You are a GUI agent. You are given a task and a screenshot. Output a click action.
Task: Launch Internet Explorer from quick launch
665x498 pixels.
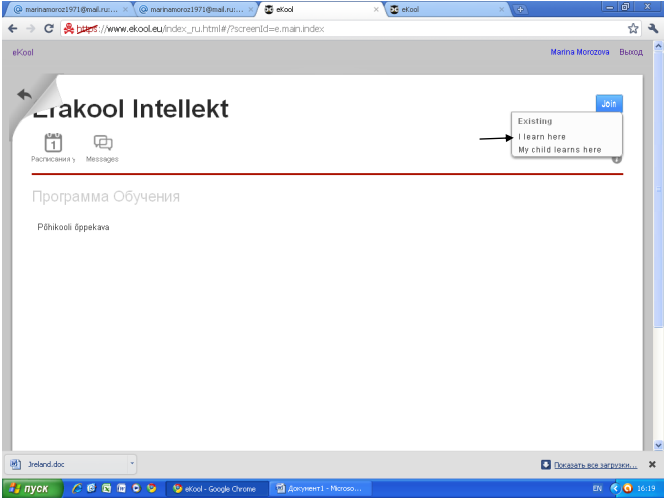(77, 488)
